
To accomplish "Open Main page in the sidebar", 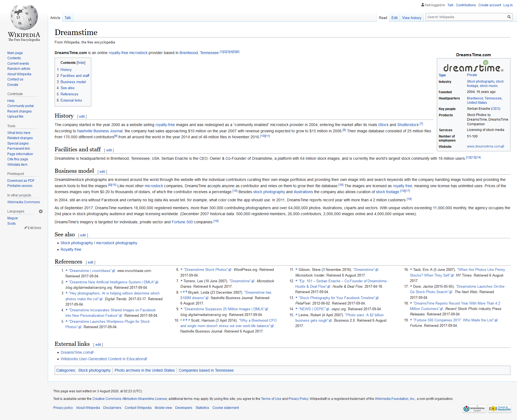I will click(15, 53).
